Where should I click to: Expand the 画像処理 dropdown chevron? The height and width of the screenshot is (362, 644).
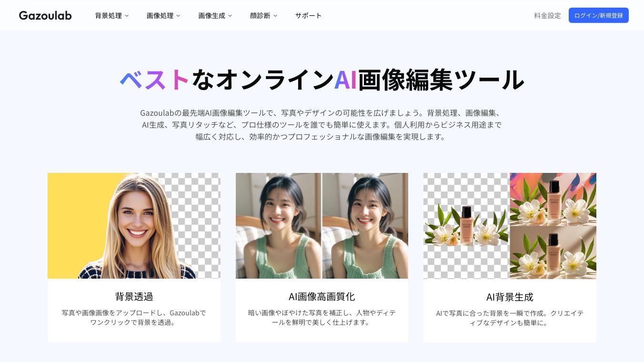(x=178, y=16)
